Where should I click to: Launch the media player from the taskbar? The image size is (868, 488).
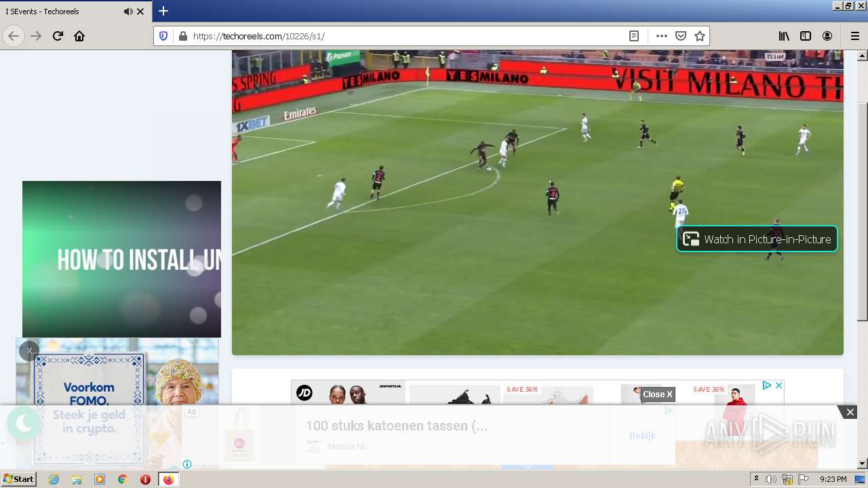pyautogui.click(x=100, y=479)
